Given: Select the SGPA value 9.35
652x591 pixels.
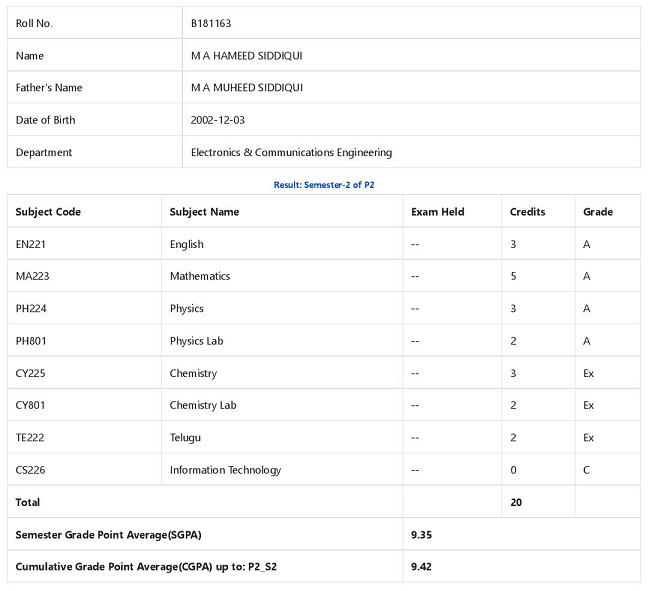Looking at the screenshot, I should [x=421, y=535].
